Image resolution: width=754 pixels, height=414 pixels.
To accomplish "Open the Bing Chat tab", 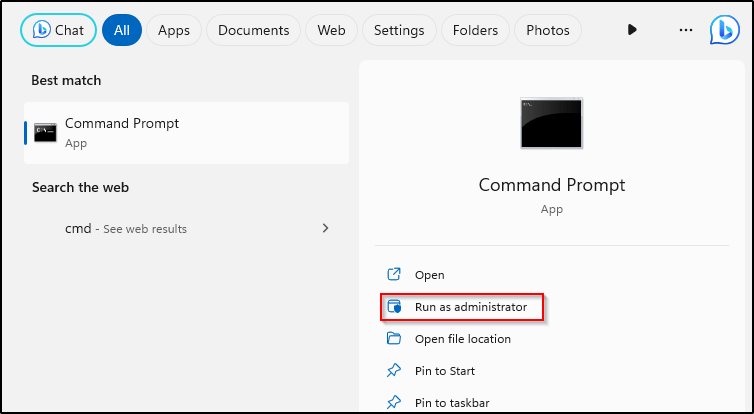I will coord(58,30).
